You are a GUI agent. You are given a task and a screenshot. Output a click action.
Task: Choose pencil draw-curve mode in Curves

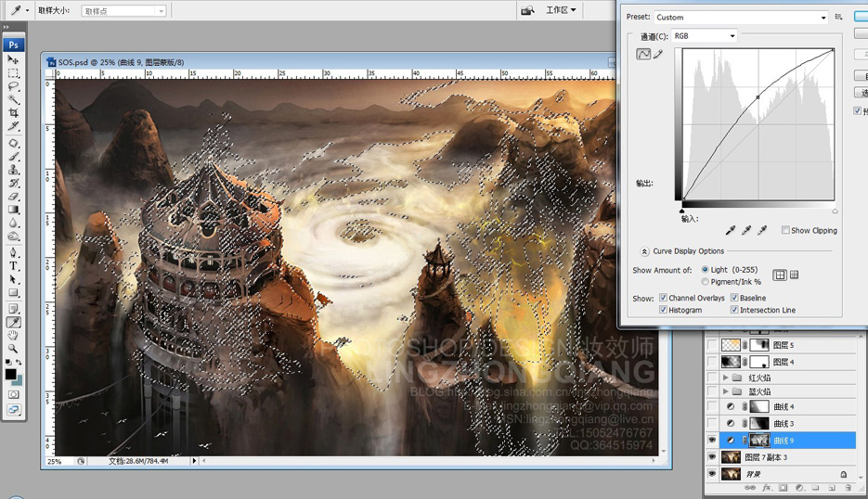pos(657,54)
